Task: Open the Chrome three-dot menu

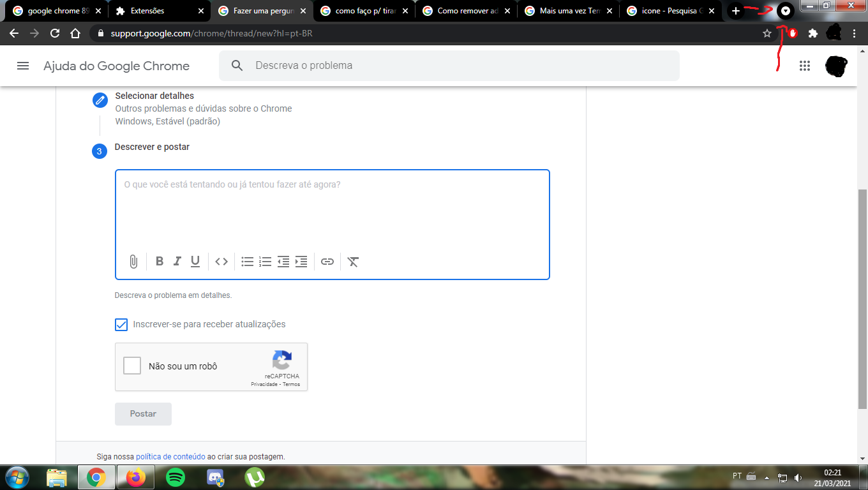Action: pos(854,33)
